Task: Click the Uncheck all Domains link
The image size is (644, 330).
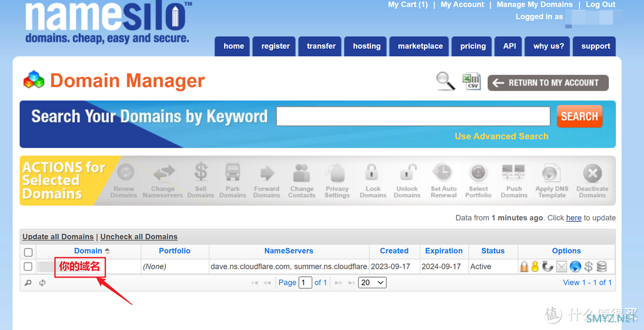Action: point(139,237)
